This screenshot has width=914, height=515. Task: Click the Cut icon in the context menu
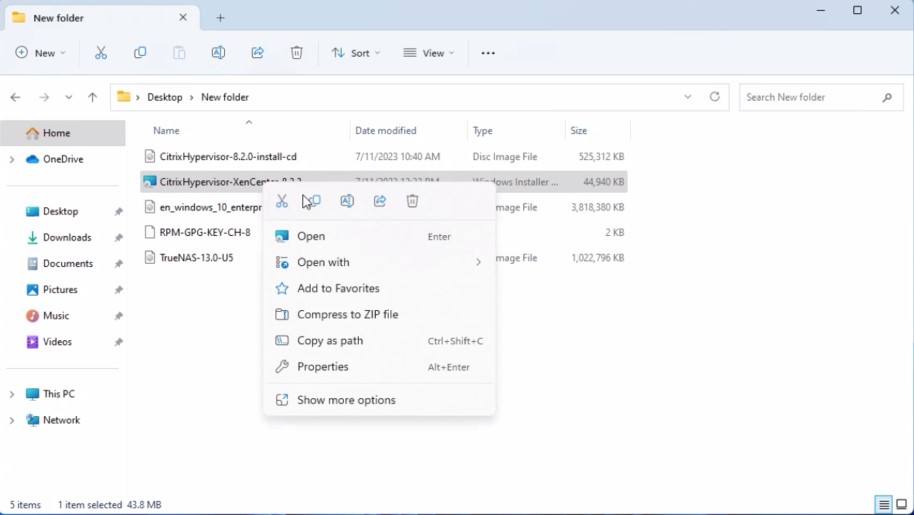282,201
